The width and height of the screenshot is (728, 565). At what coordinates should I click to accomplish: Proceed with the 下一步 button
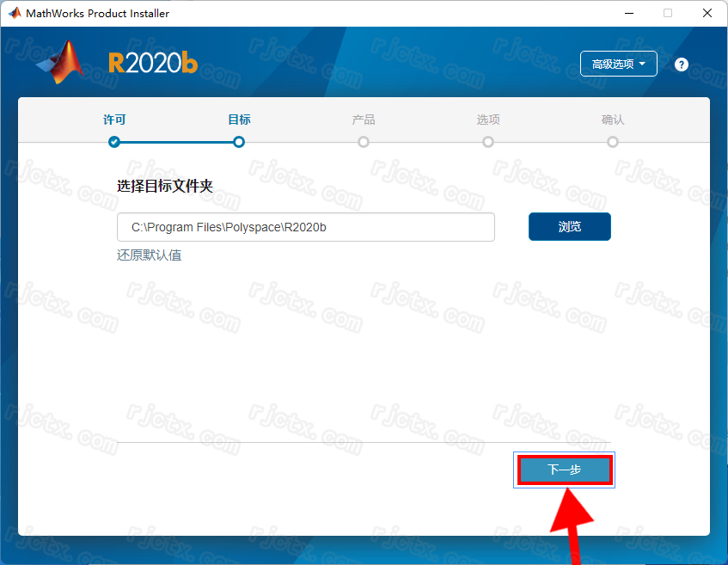(x=565, y=470)
